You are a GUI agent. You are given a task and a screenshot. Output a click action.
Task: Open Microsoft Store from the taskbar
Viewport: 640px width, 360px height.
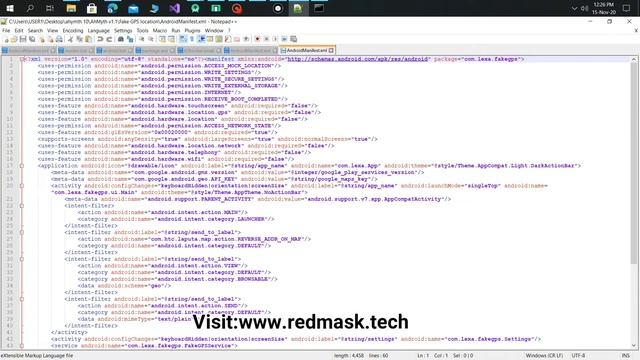coord(92,8)
